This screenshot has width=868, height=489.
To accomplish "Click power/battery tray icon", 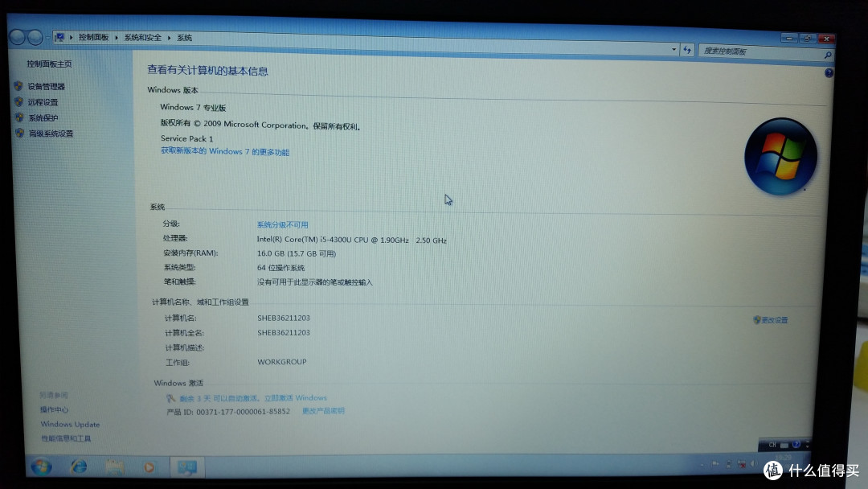I will pos(728,464).
